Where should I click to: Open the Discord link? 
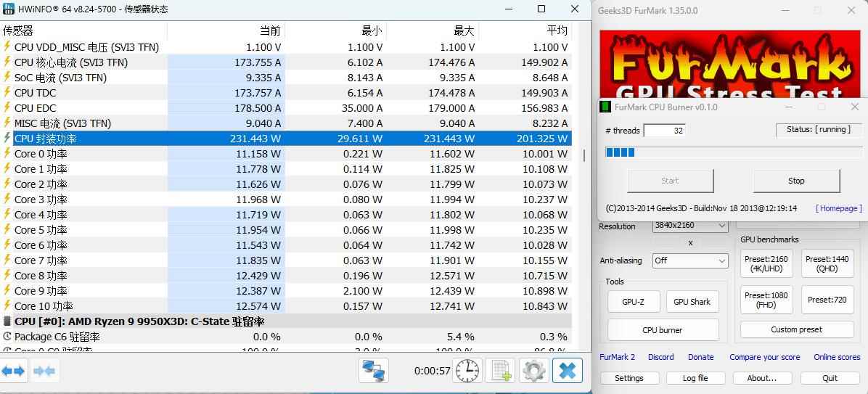tap(661, 357)
